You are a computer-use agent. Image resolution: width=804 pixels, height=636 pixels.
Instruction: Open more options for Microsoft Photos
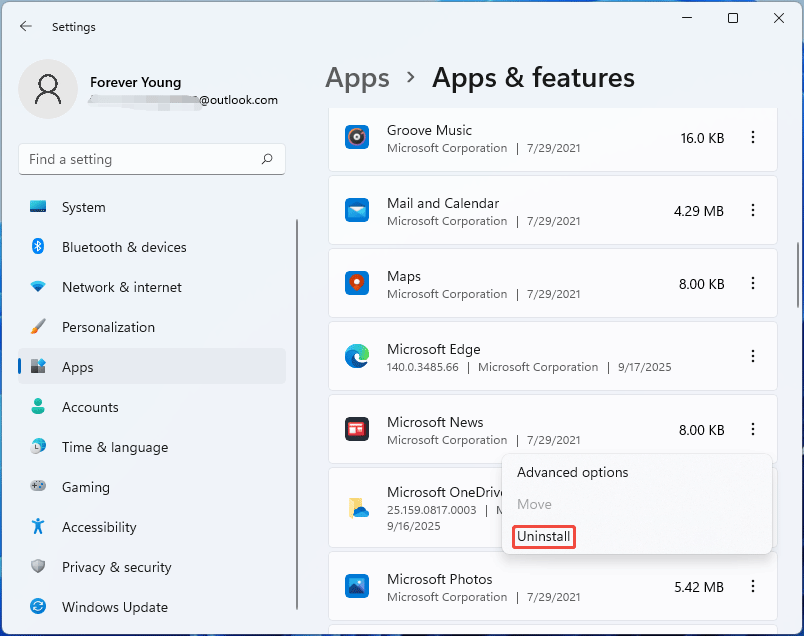(753, 586)
